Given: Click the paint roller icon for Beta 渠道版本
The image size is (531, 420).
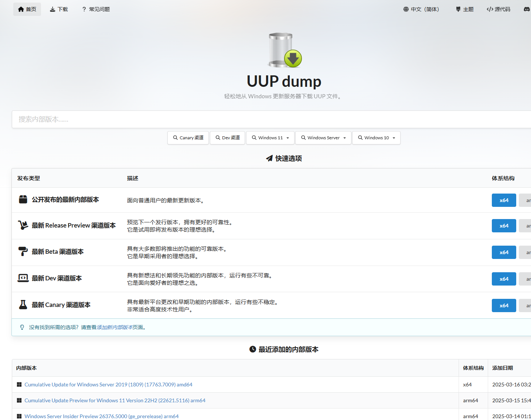Looking at the screenshot, I should pyautogui.click(x=23, y=252).
